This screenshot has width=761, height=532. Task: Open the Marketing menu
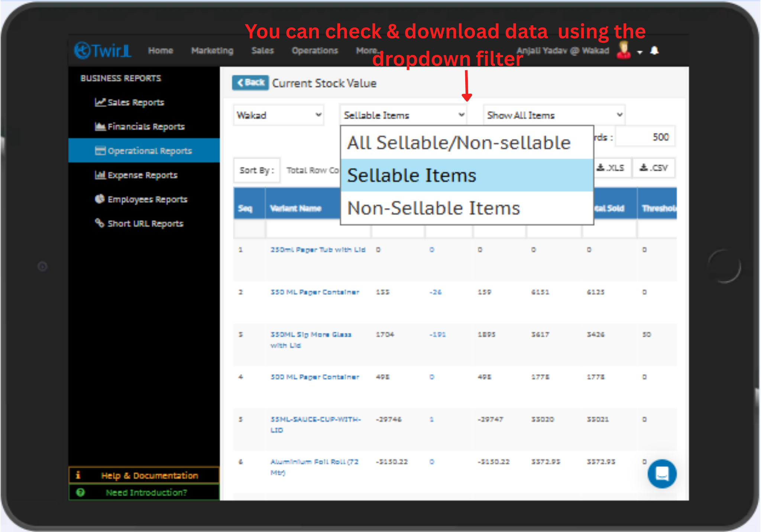click(212, 51)
